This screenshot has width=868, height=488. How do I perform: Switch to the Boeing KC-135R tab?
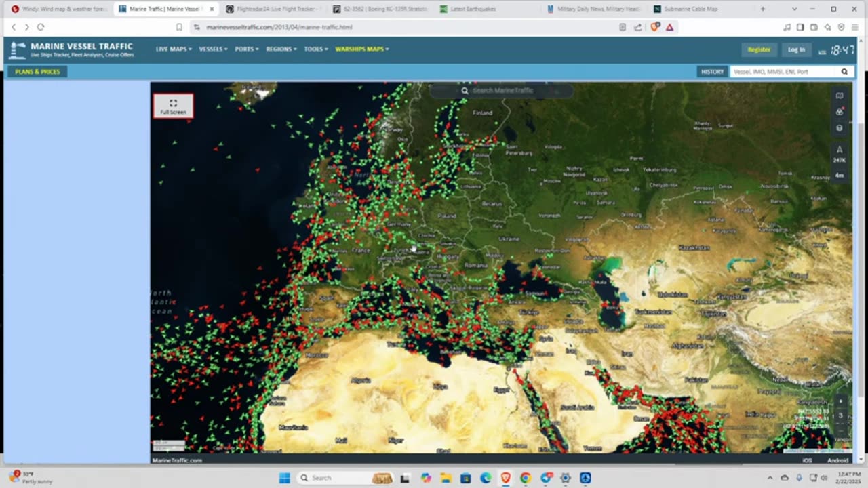pos(380,9)
